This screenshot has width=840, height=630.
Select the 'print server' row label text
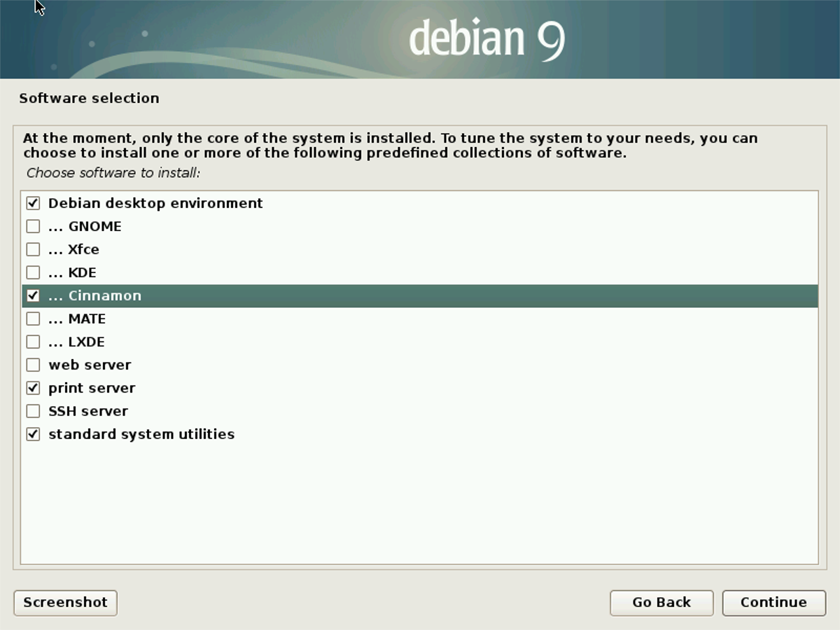pos(92,388)
